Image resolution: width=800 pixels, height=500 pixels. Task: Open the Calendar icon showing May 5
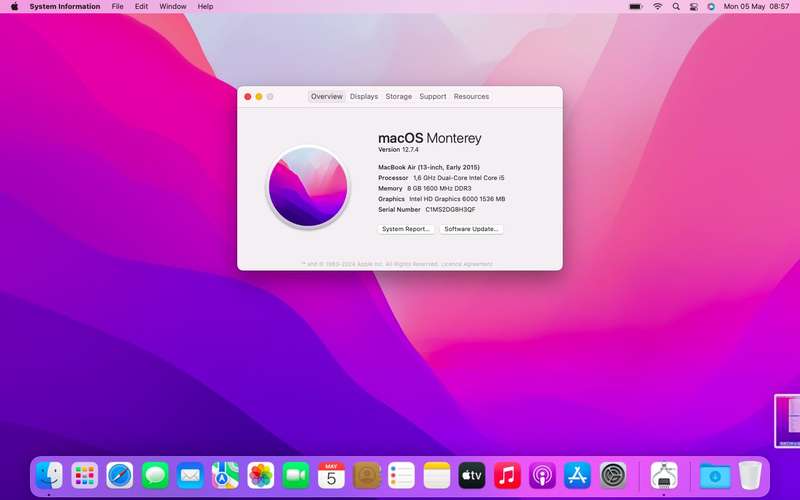click(331, 476)
